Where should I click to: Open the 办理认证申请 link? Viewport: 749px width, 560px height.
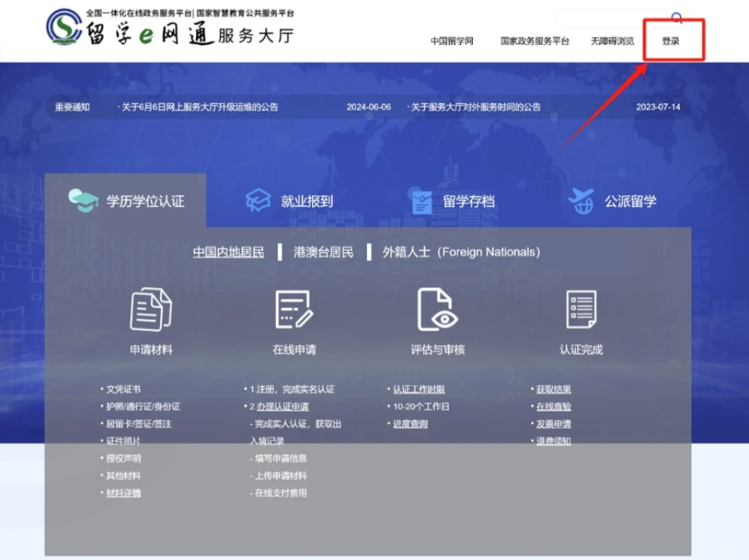coord(283,407)
